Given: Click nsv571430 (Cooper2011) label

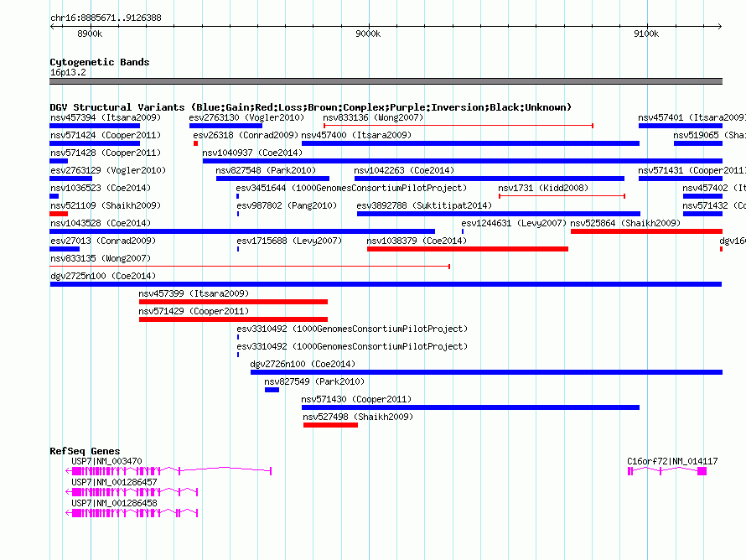Looking at the screenshot, I should [x=356, y=399].
